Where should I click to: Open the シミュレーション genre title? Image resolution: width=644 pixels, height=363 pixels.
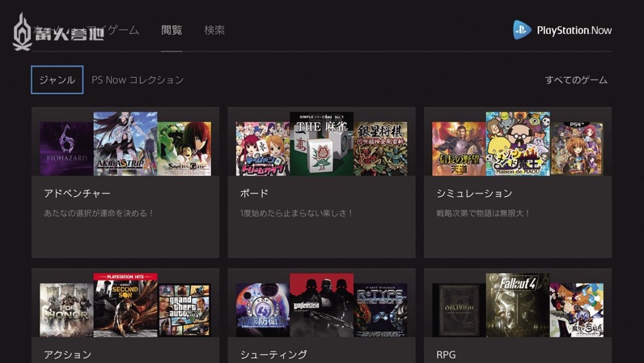475,193
